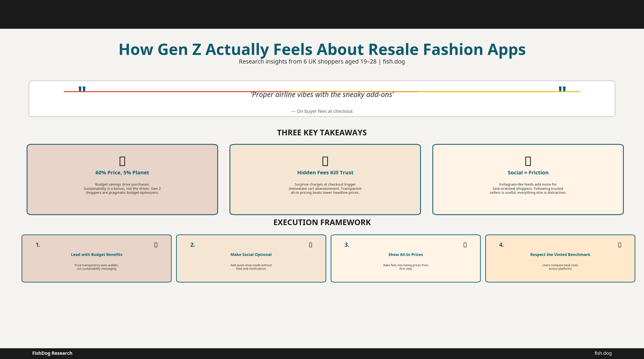The width and height of the screenshot is (644, 359).
Task: Select the main title 'How Gen Z Actually Feels About Resale Fashion Apps'
Action: click(x=322, y=49)
